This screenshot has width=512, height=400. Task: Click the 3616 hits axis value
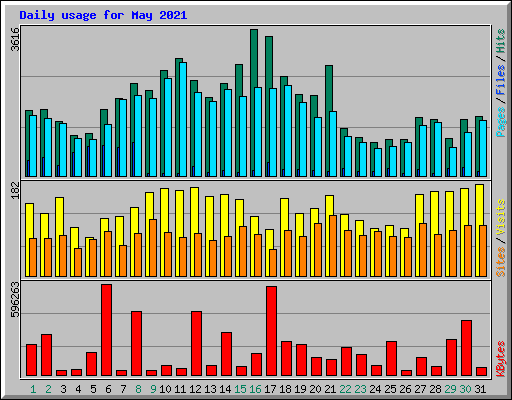15,39
